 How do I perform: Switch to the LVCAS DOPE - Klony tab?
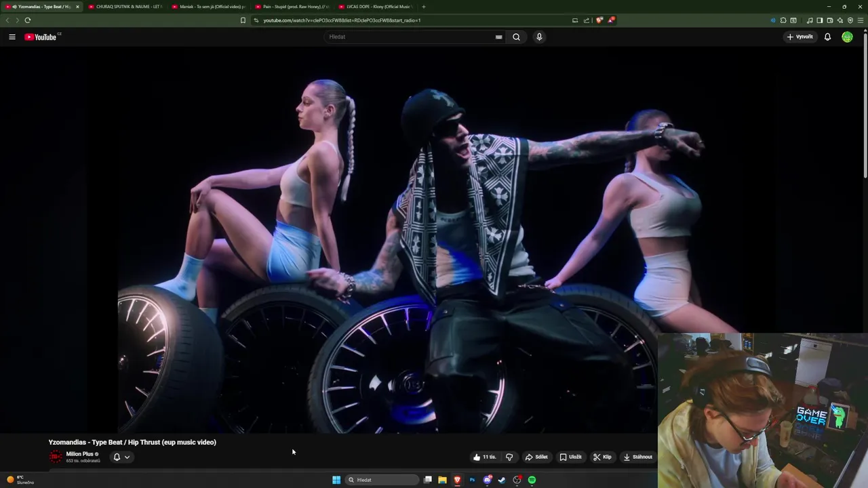coord(375,7)
